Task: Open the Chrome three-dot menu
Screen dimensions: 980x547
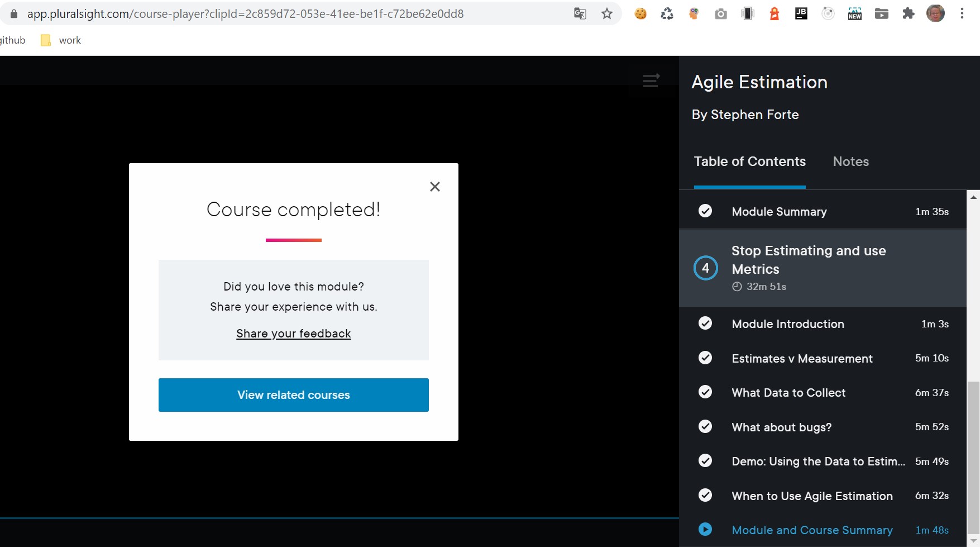Action: [x=962, y=14]
